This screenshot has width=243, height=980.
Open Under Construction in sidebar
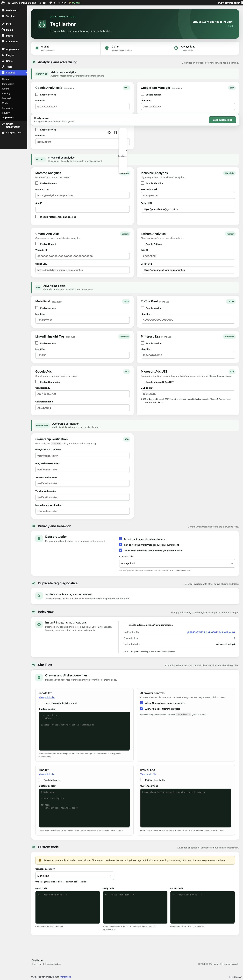click(14, 125)
